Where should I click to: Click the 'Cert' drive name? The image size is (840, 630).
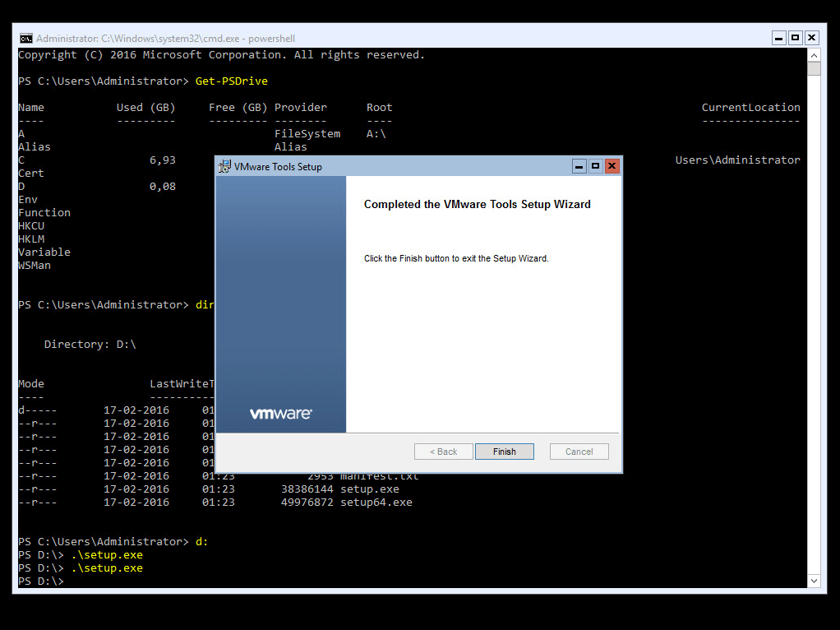click(31, 174)
